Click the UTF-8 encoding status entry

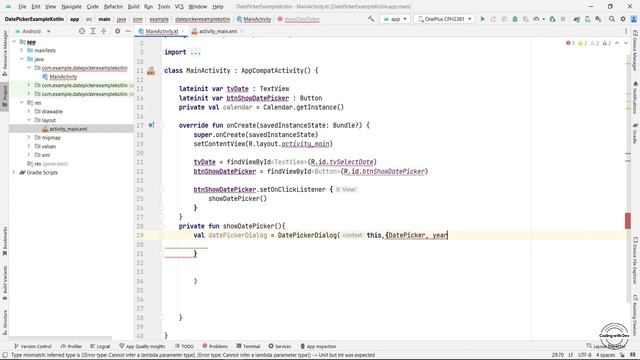click(584, 355)
